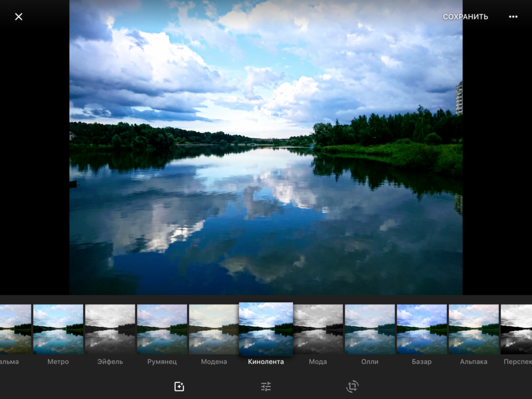Click the Базар label text
This screenshot has width=532, height=399.
[421, 362]
